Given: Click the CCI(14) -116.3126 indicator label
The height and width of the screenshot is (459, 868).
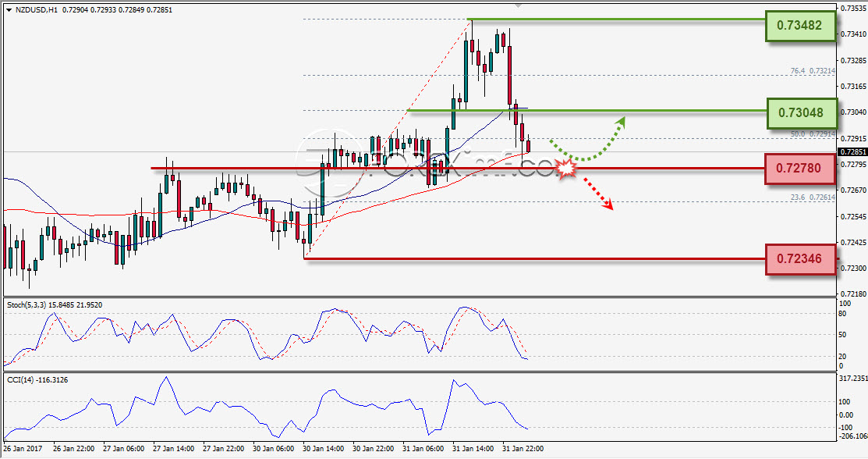Looking at the screenshot, I should pyautogui.click(x=37, y=380).
